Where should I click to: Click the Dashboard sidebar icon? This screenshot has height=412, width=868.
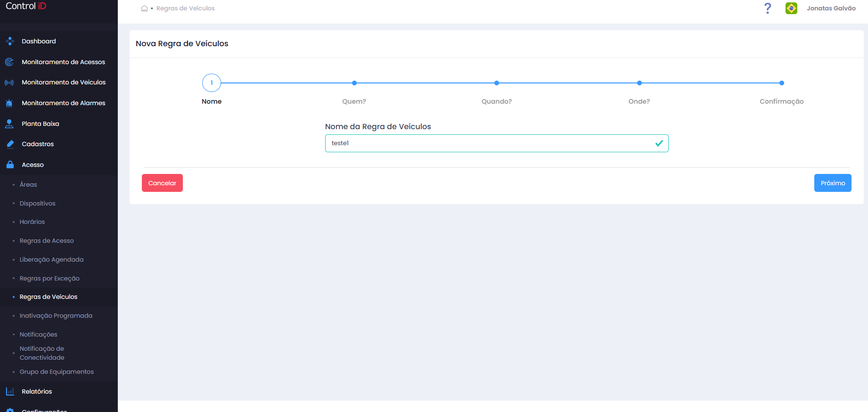[10, 41]
